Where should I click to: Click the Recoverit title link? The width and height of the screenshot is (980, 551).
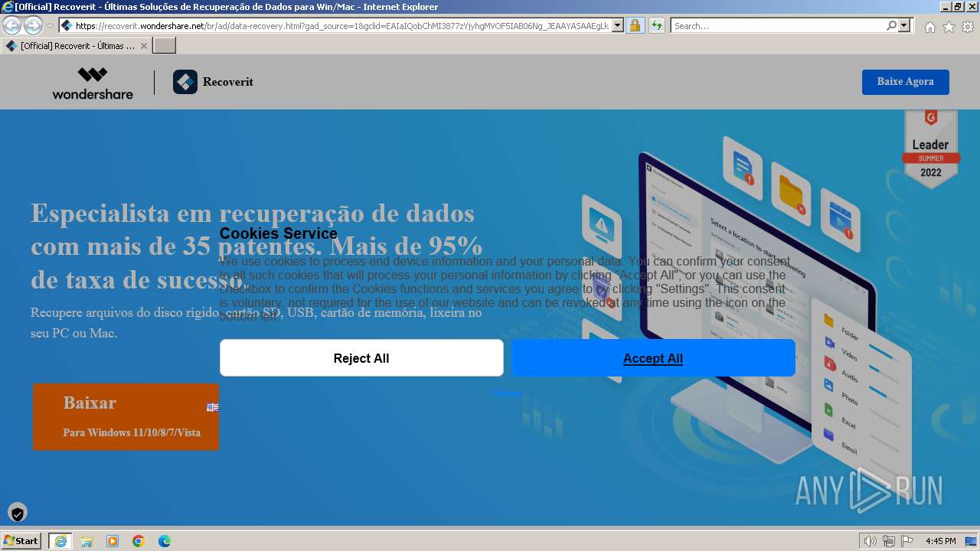pyautogui.click(x=227, y=82)
